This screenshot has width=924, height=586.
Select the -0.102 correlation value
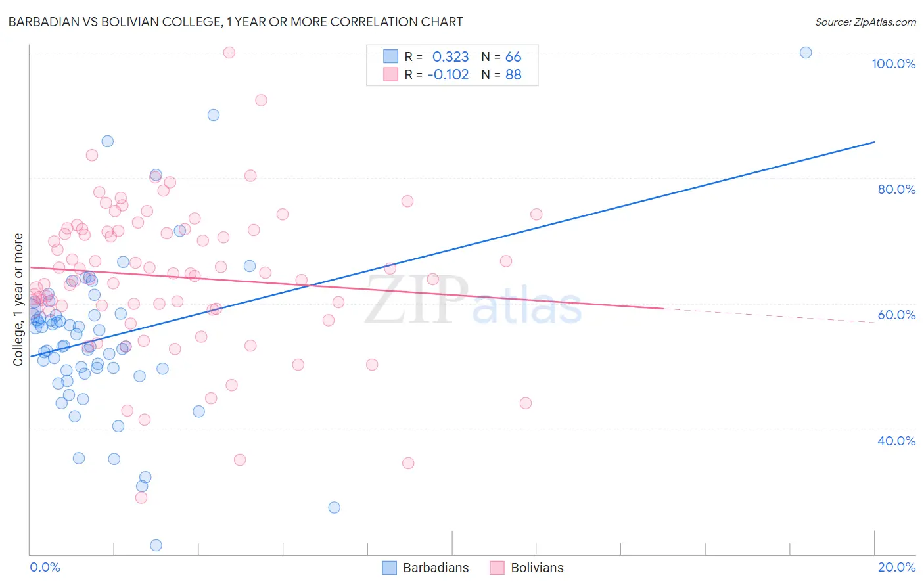tap(448, 74)
